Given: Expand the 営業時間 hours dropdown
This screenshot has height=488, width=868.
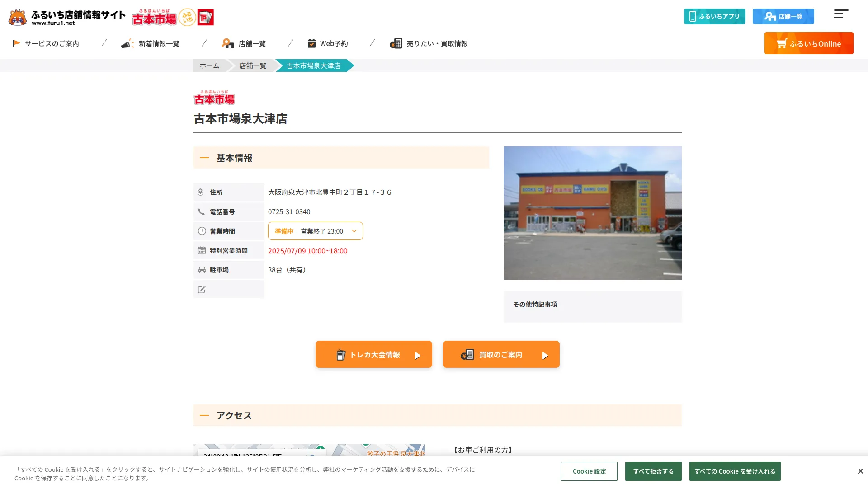Looking at the screenshot, I should point(315,231).
